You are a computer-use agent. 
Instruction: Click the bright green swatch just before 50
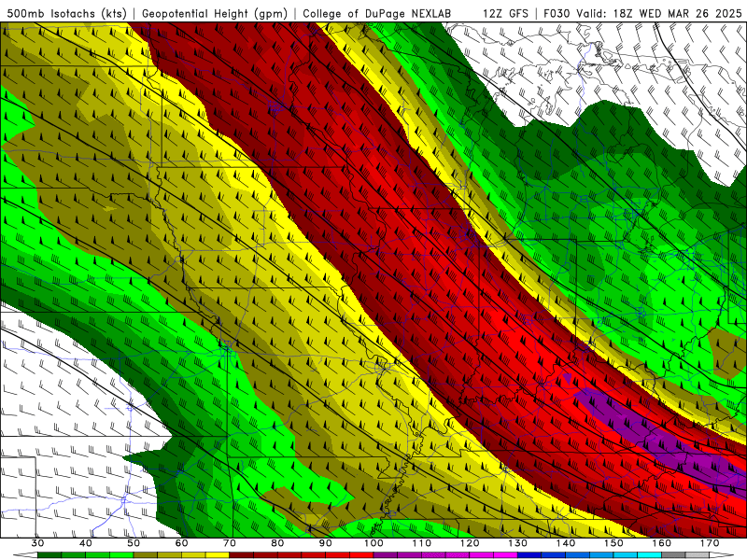[x=121, y=555]
